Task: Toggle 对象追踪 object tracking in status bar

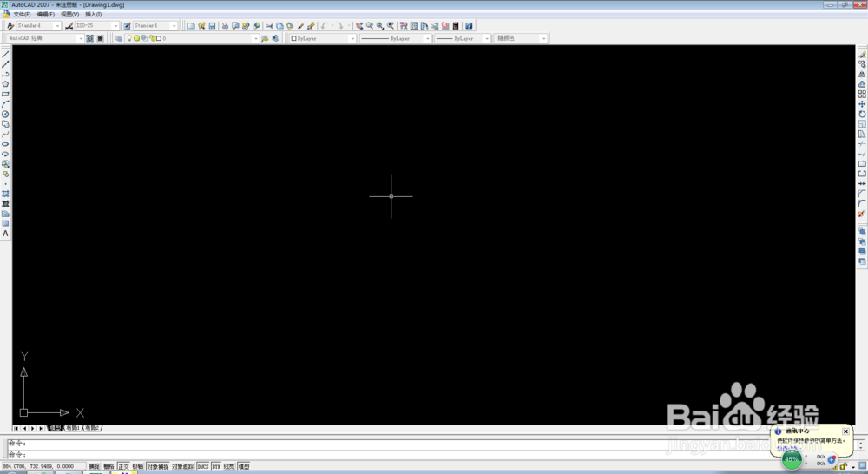Action: pos(182,466)
